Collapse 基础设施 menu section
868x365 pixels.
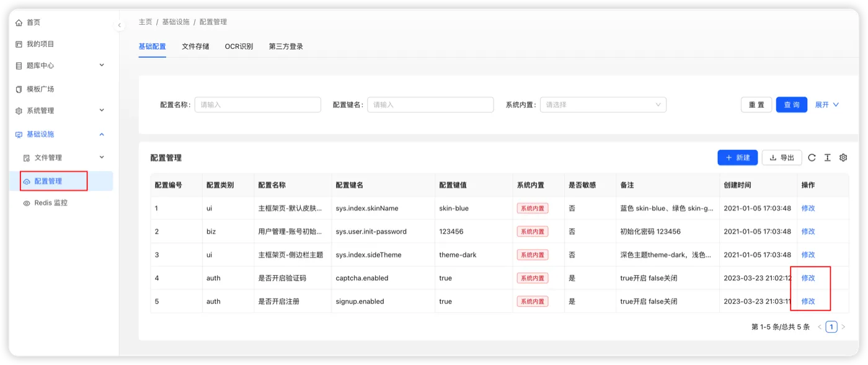tap(60, 134)
